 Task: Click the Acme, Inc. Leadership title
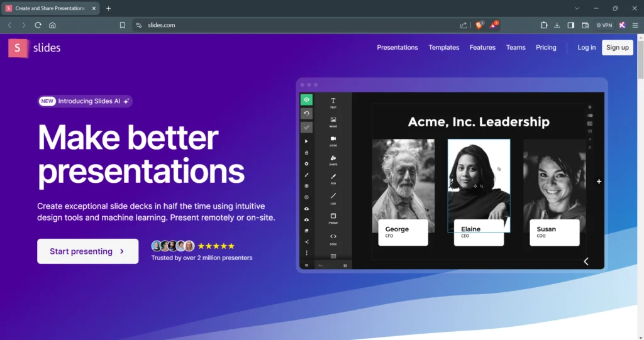pyautogui.click(x=479, y=121)
